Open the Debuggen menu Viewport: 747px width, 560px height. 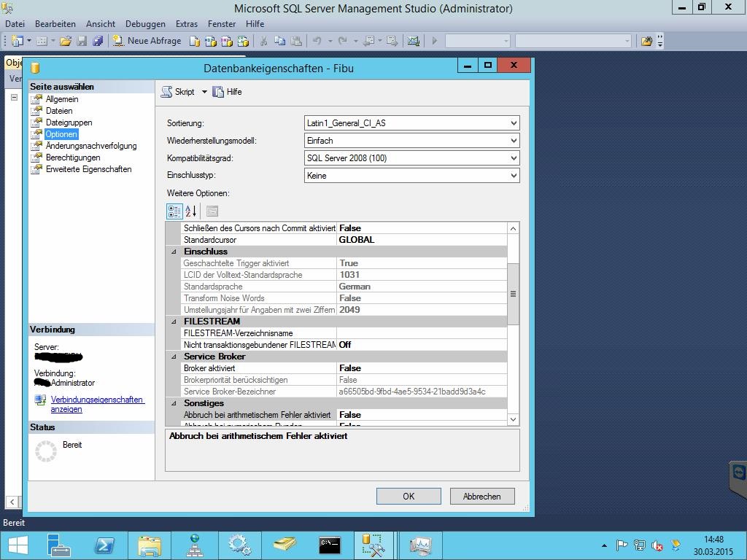point(145,24)
